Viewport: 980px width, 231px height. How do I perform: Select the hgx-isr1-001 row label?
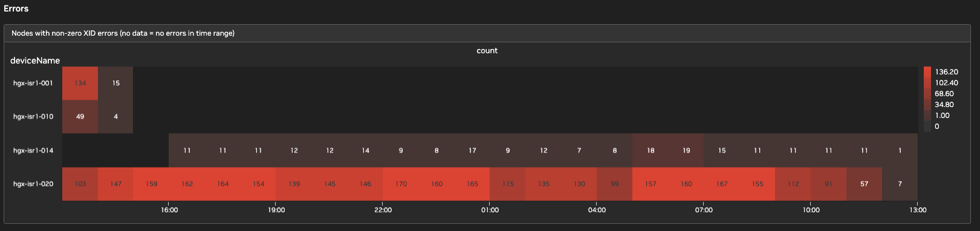pyautogui.click(x=33, y=83)
